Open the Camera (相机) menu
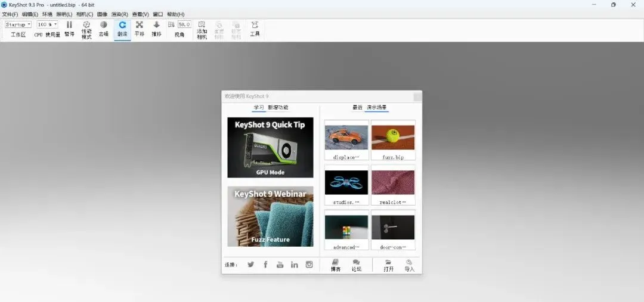The width and height of the screenshot is (644, 302). 85,14
